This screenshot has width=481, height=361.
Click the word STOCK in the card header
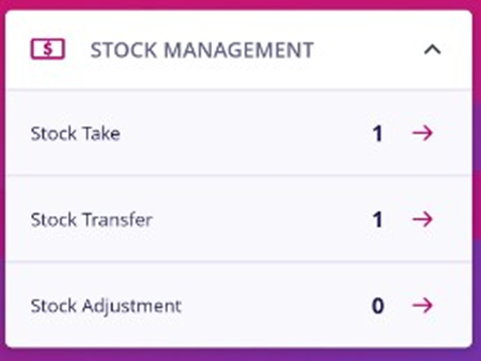124,50
